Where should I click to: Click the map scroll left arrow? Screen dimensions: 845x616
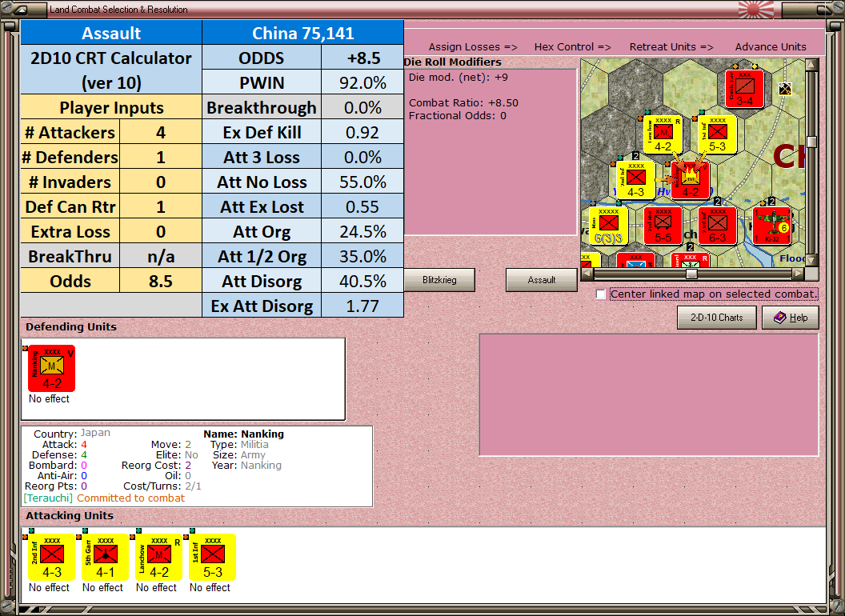pyautogui.click(x=587, y=274)
